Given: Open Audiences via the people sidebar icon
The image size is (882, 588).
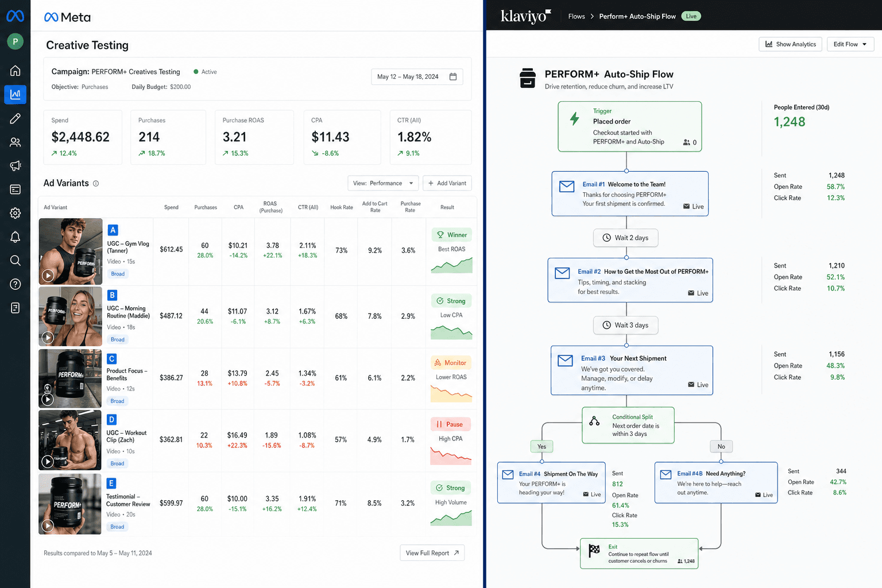Looking at the screenshot, I should [16, 142].
